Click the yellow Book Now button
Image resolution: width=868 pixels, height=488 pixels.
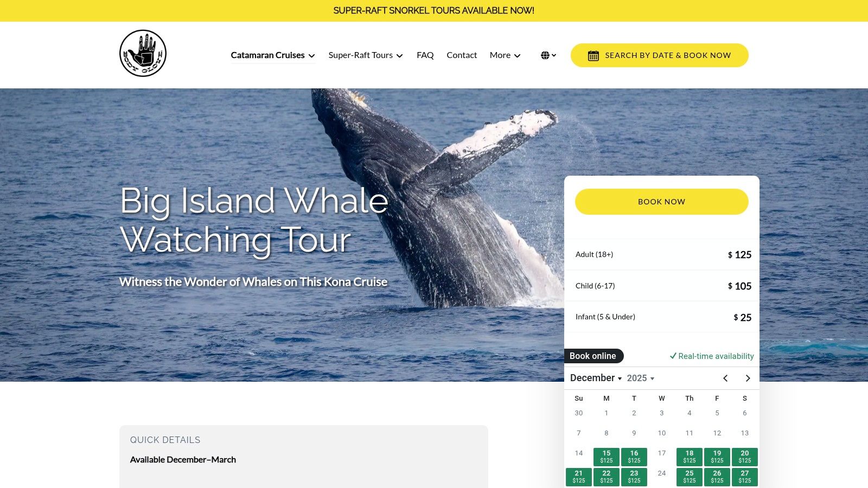(x=662, y=202)
